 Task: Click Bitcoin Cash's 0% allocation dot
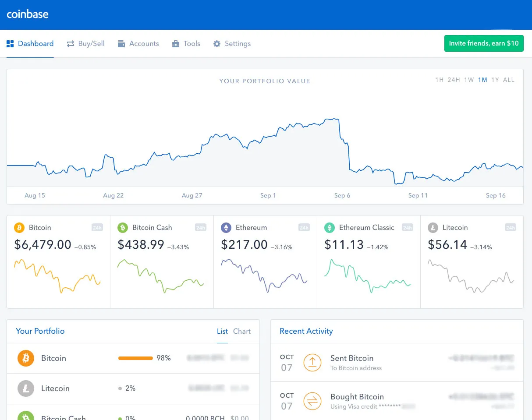(120, 418)
